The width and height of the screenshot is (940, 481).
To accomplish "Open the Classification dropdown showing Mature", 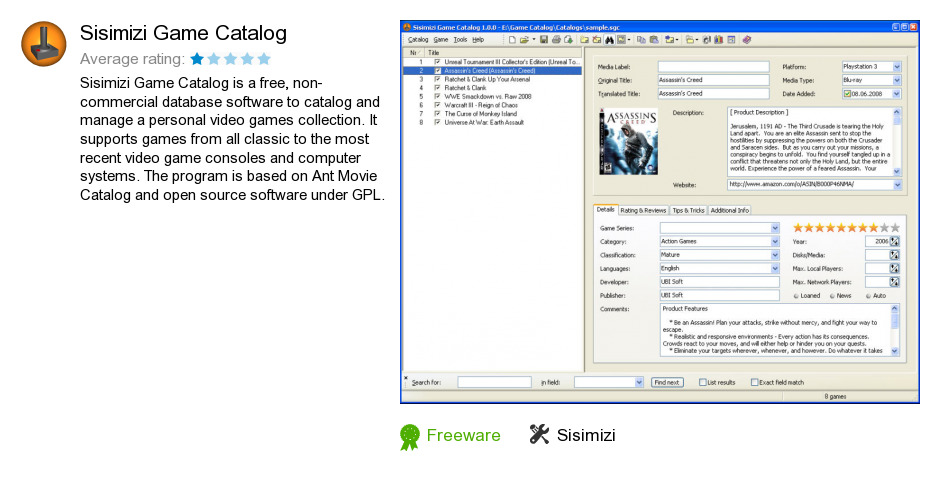I will (x=775, y=255).
